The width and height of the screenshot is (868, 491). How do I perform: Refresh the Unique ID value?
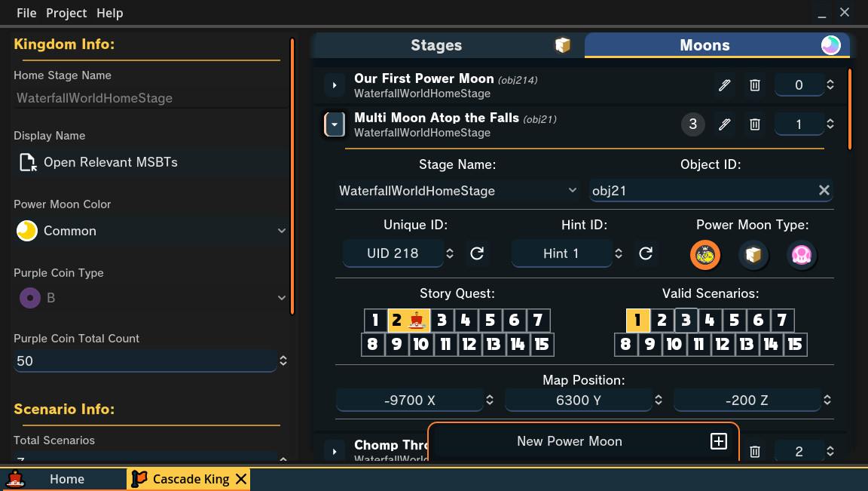(476, 254)
